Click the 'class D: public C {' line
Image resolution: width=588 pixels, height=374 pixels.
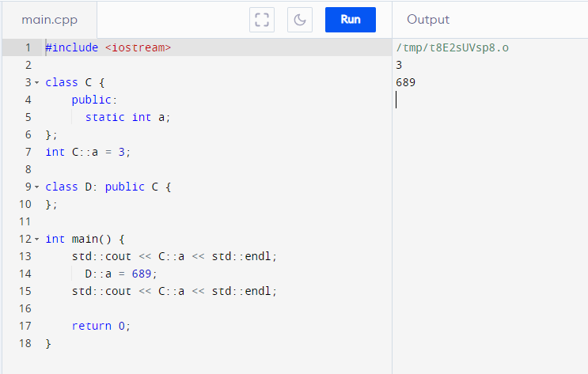108,187
